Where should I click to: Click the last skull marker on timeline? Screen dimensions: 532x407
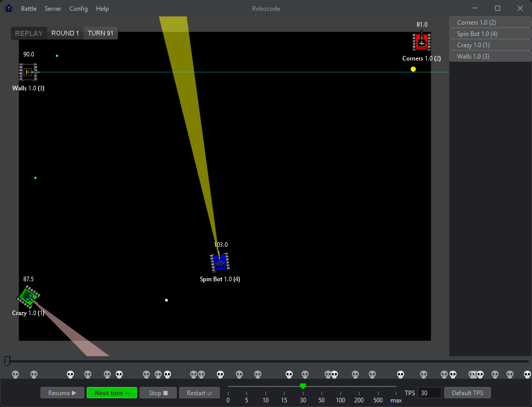[x=527, y=375]
